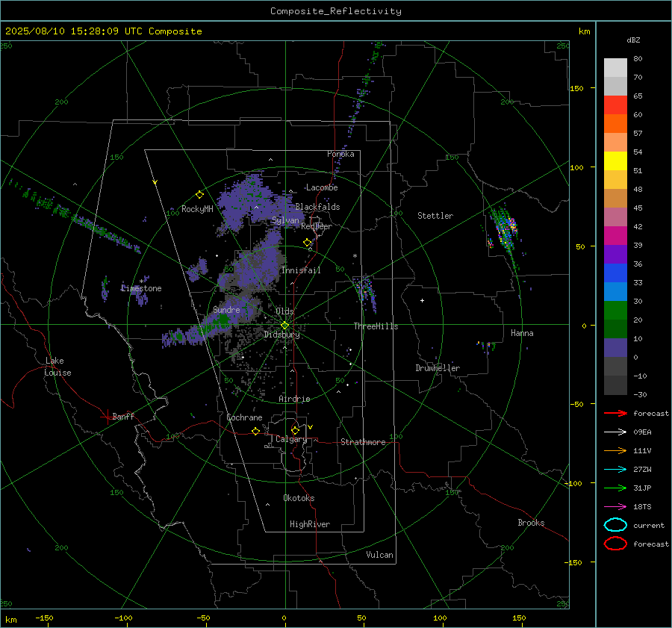The width and height of the screenshot is (672, 628).
Task: Click the green echo core west of Olds
Action: point(223,319)
